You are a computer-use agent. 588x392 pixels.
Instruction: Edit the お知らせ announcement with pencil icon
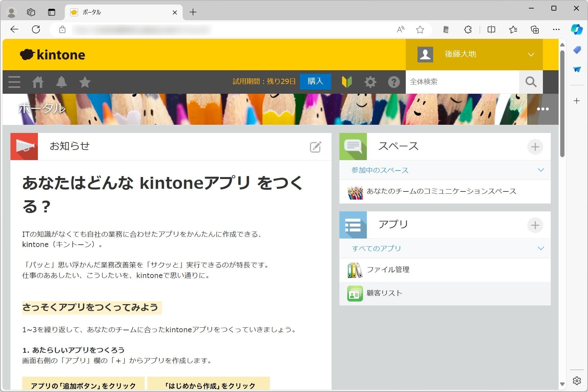tap(316, 147)
